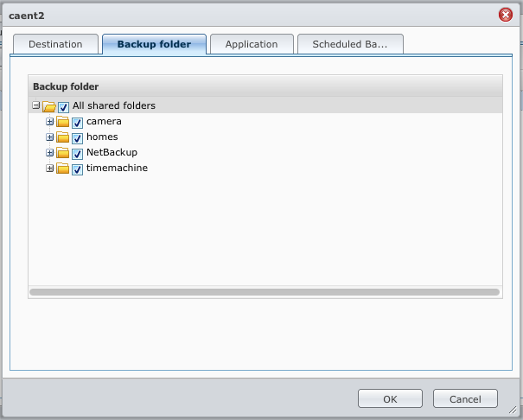The image size is (523, 420).
Task: Close the caent2 dialog with the red X
Action: (506, 15)
